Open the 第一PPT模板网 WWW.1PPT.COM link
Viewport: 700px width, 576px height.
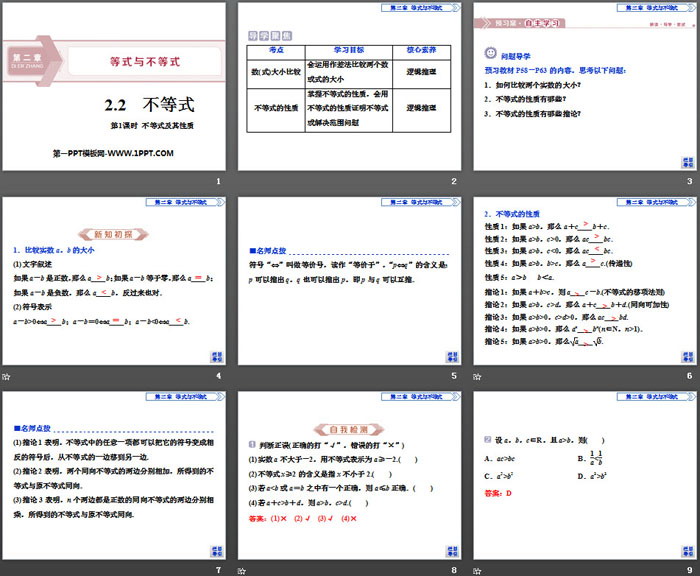pyautogui.click(x=113, y=153)
